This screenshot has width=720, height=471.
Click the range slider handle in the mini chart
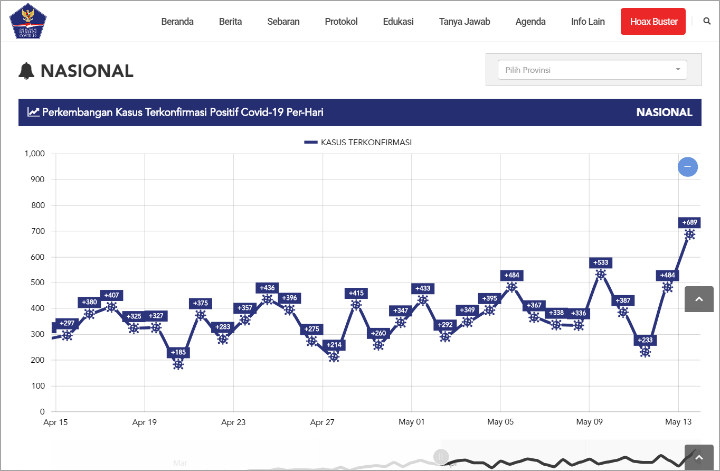coord(440,457)
